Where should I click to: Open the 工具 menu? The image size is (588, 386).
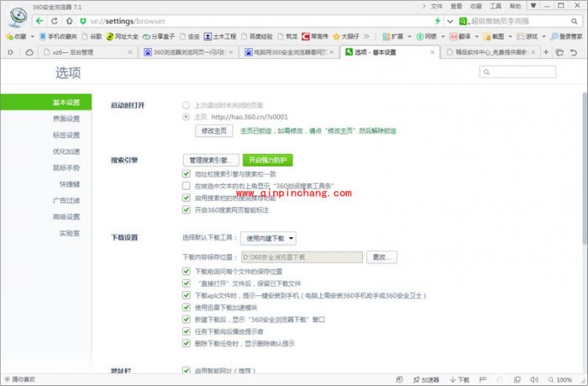point(496,6)
